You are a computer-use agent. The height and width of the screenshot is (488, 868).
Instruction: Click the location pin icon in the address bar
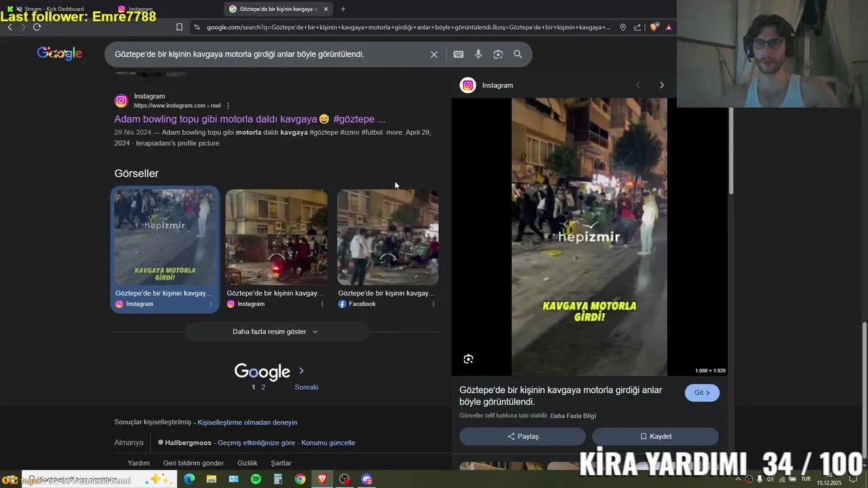(623, 27)
